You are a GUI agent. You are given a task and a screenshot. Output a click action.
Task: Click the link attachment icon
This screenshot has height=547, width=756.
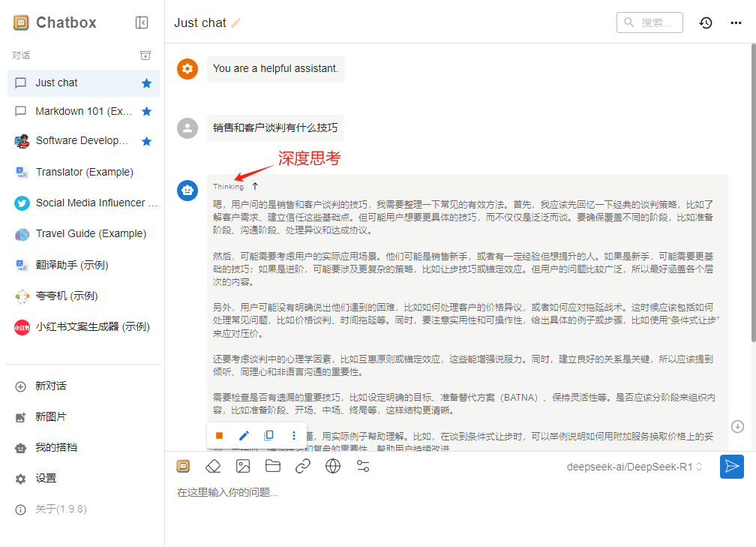[303, 466]
